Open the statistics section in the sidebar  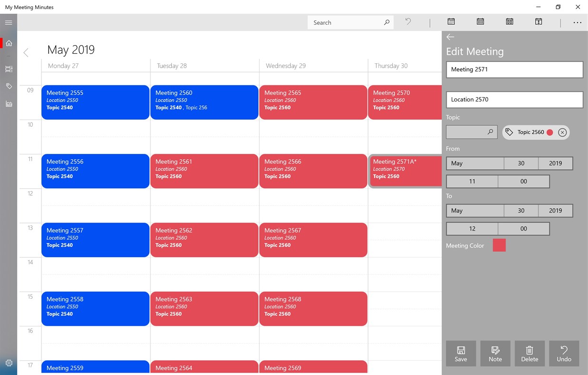click(x=9, y=104)
